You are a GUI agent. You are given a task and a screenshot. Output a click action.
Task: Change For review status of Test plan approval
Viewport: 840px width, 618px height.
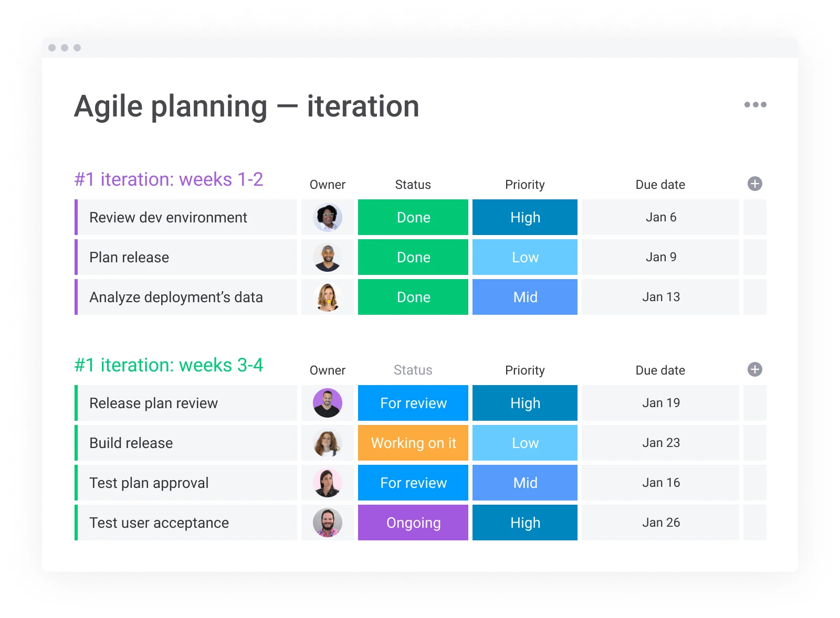pos(413,483)
